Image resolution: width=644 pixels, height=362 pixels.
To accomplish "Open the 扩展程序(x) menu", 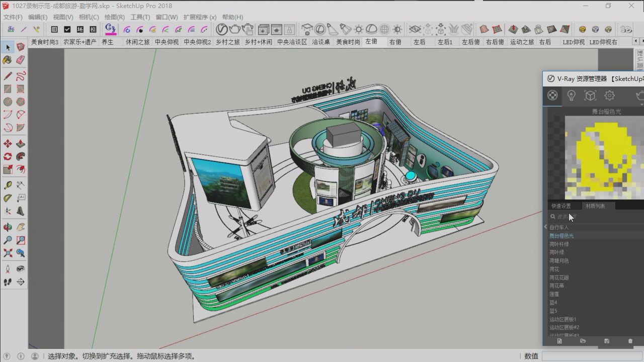I will [200, 17].
